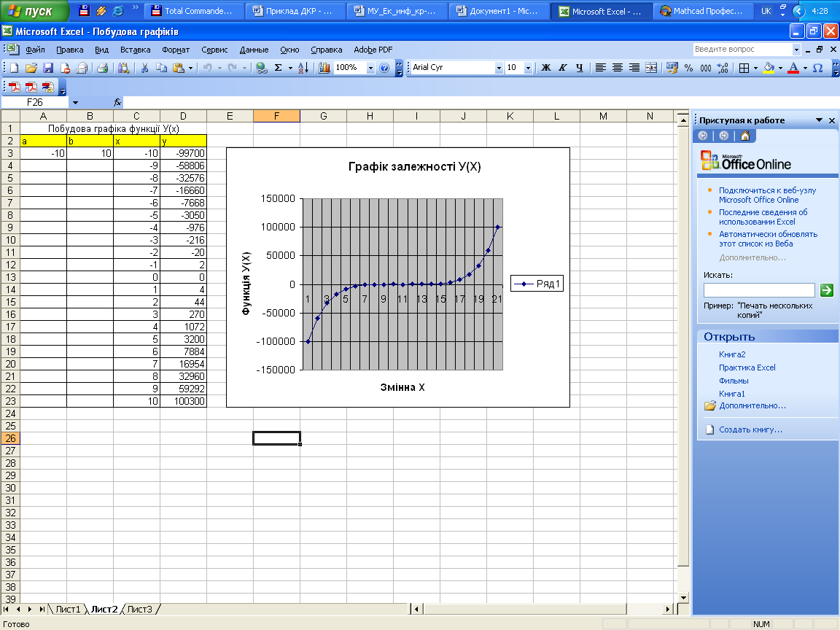Expand the AutoSum functions arrow
Screen dimensions: 840x630
tap(290, 68)
